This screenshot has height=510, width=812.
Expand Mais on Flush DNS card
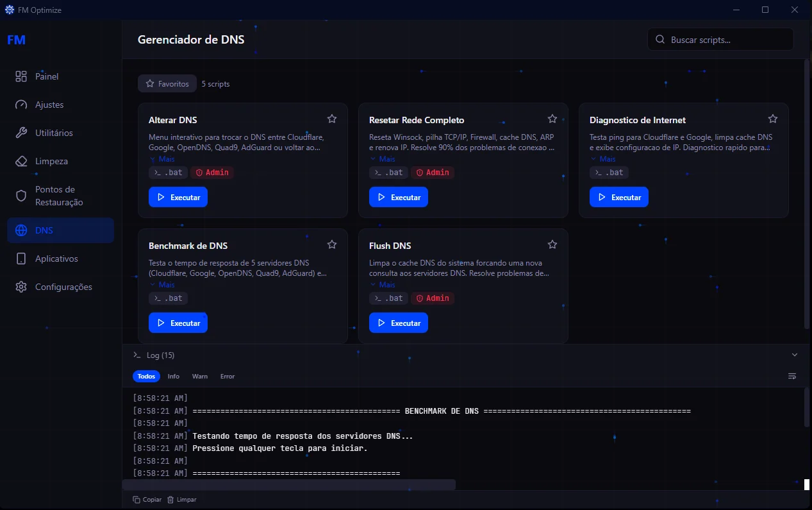coord(383,285)
